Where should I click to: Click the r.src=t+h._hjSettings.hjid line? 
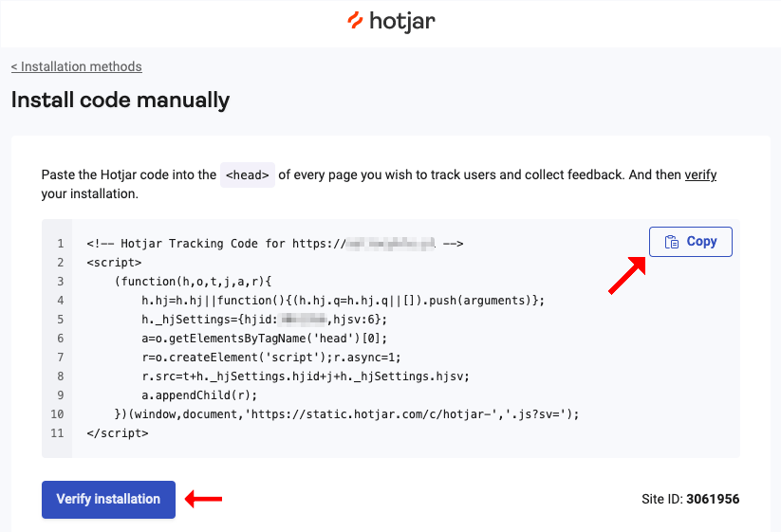click(x=306, y=376)
